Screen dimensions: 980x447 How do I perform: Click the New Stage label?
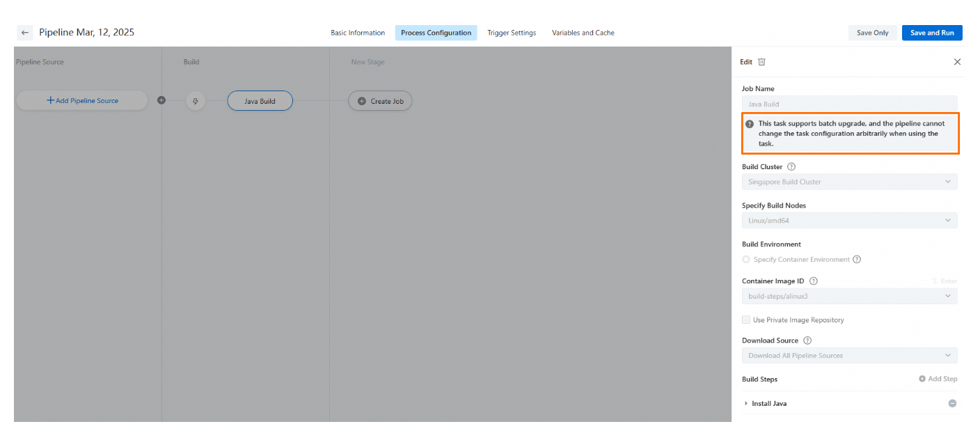pos(367,62)
